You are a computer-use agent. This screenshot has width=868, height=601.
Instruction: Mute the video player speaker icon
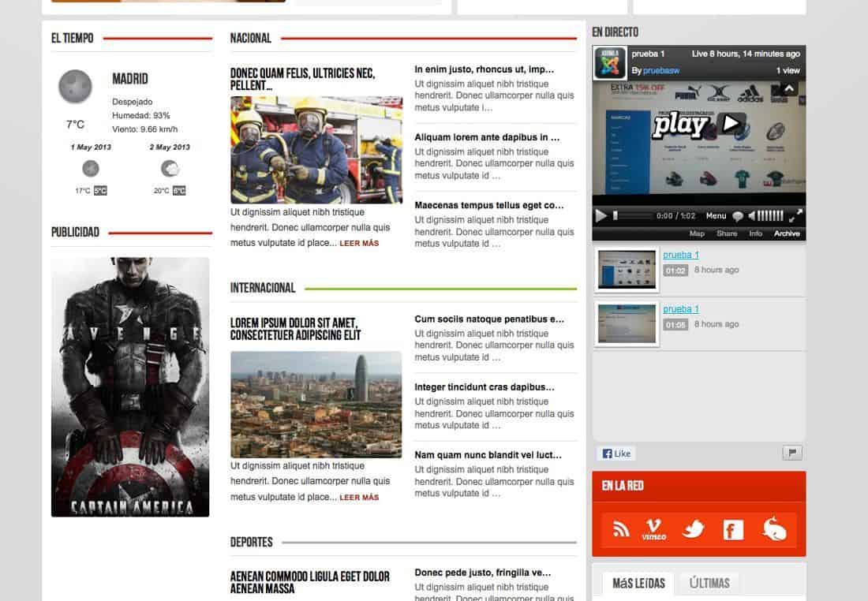pyautogui.click(x=751, y=216)
